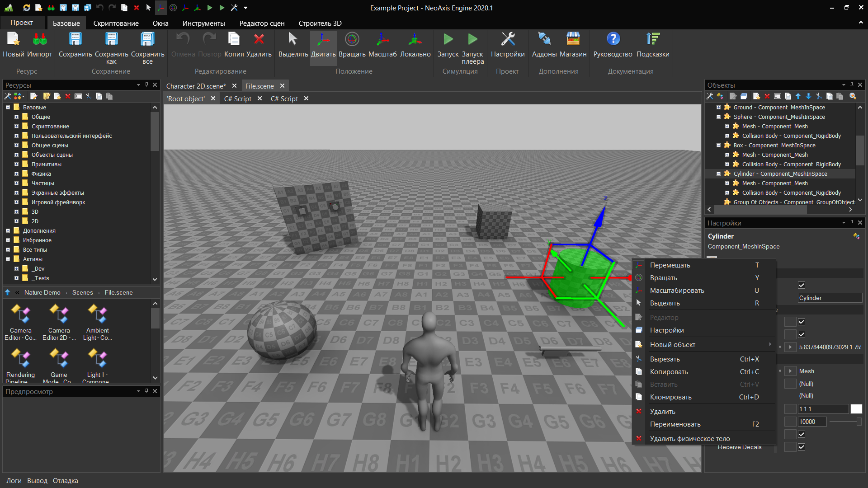Viewport: 868px width, 488px height.
Task: Toggle the Receive Decals checkbox
Action: 802,447
